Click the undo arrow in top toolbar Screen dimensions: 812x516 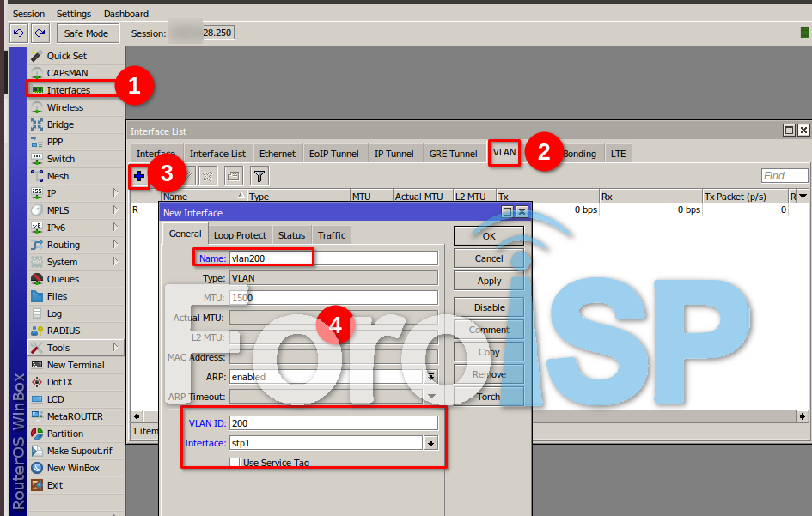[19, 33]
